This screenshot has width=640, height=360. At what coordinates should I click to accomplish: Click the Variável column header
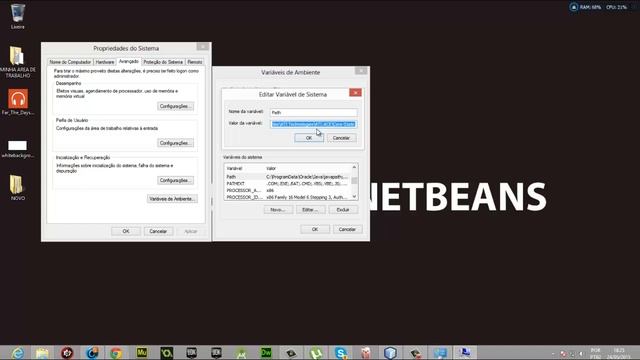coord(244,168)
